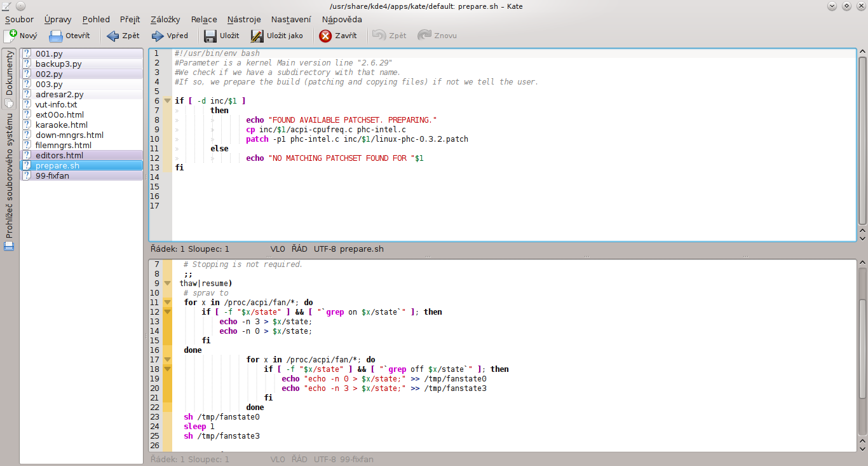Open the Dokumenty side panel tab
The width and height of the screenshot is (868, 466).
(9, 78)
